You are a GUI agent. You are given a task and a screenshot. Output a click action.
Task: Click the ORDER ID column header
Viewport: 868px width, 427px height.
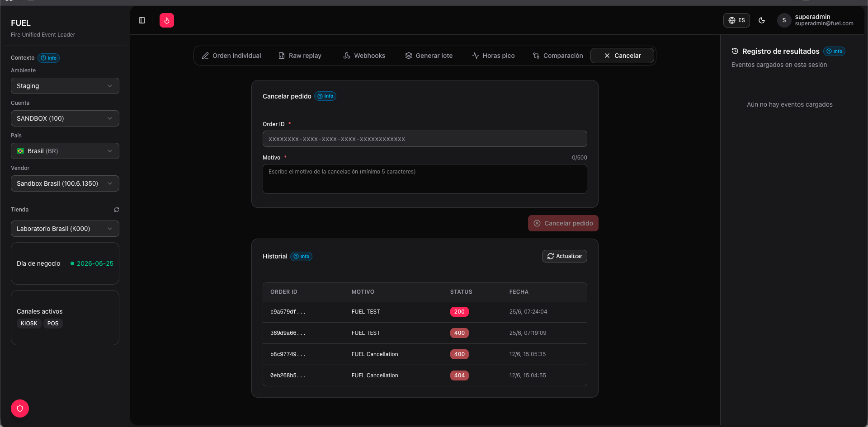[284, 292]
